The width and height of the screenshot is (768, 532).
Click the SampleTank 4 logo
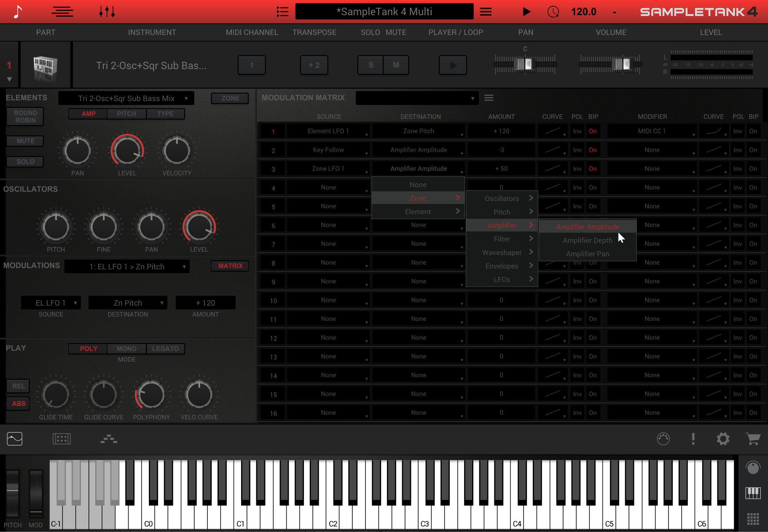[699, 12]
